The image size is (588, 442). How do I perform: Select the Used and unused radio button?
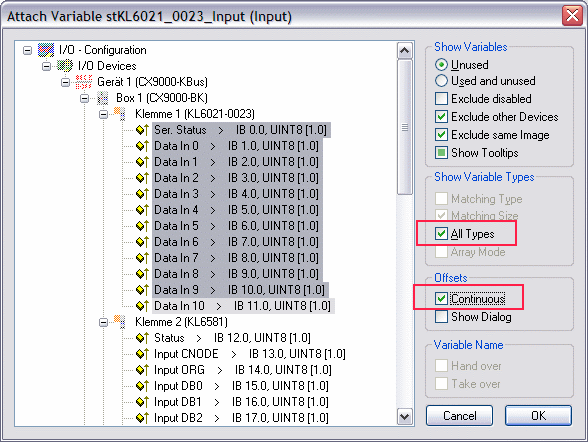click(441, 81)
